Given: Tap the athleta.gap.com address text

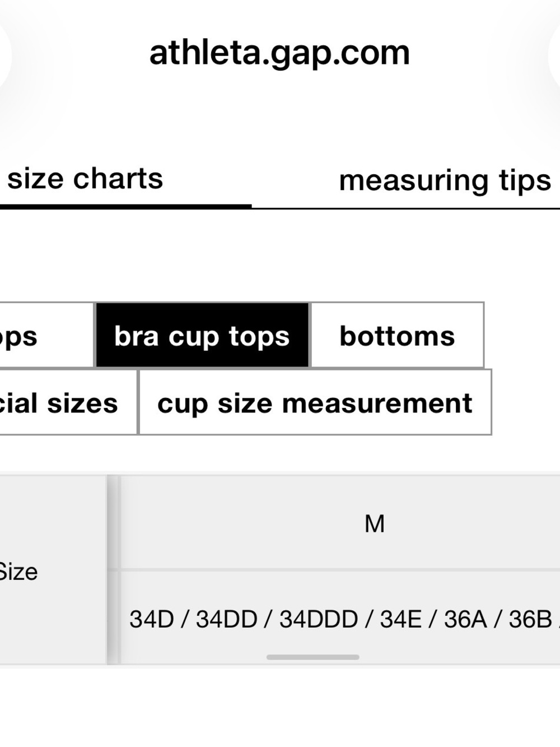Looking at the screenshot, I should pyautogui.click(x=279, y=54).
